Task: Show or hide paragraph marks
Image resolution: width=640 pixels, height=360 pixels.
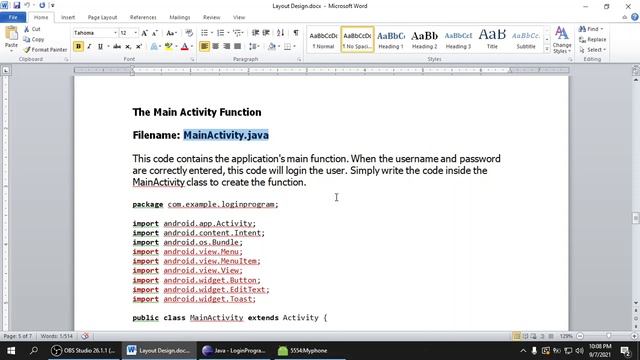Action: click(x=296, y=33)
